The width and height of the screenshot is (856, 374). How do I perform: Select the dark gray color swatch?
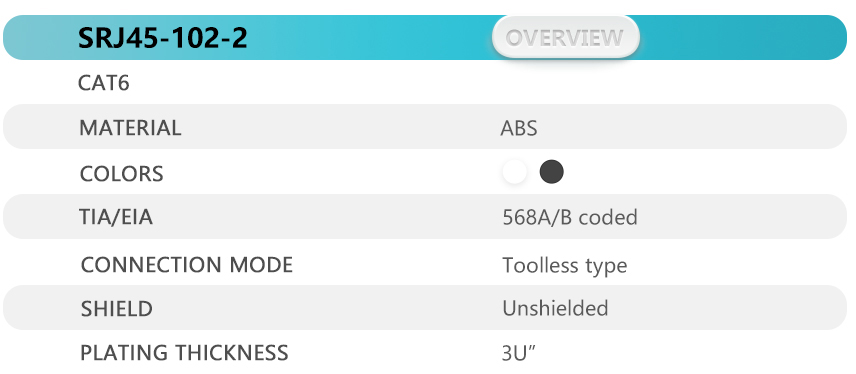coord(551,172)
